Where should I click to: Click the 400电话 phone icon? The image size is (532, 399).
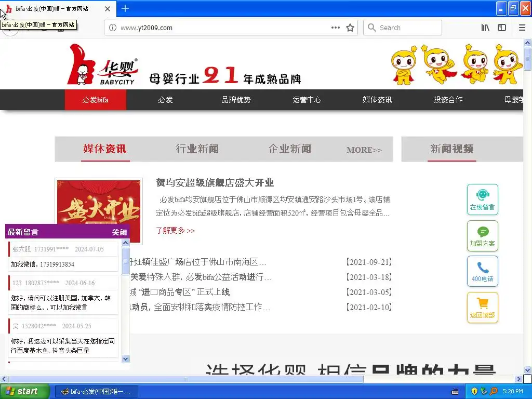point(483,271)
